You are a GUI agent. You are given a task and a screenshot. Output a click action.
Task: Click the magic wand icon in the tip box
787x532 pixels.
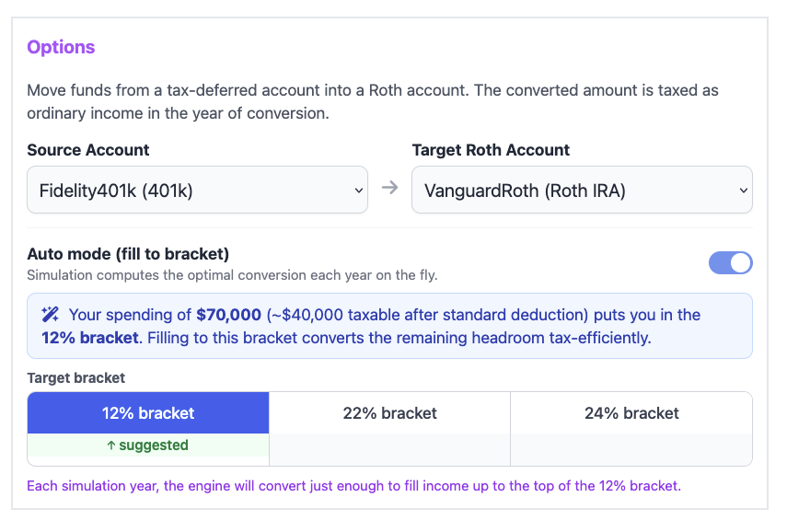(51, 315)
